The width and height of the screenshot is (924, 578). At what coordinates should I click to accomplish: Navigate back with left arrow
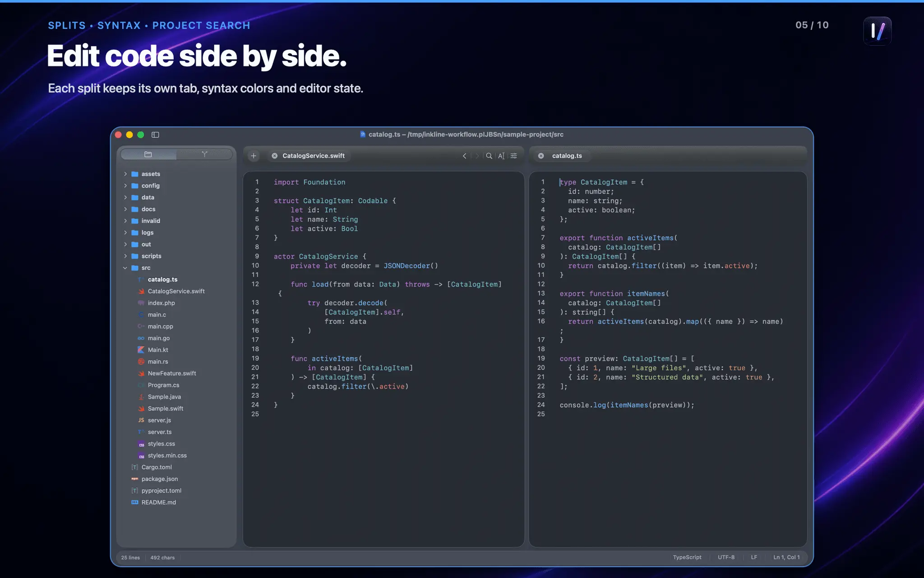pyautogui.click(x=465, y=156)
